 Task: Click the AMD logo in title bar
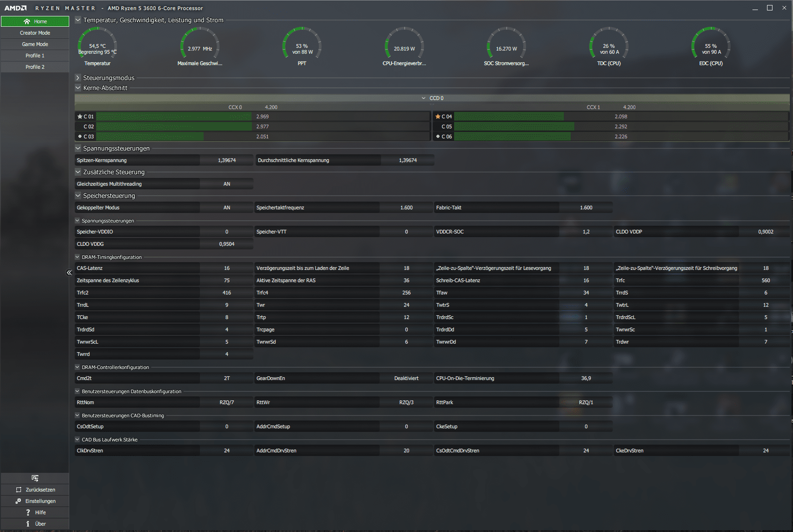click(x=15, y=8)
